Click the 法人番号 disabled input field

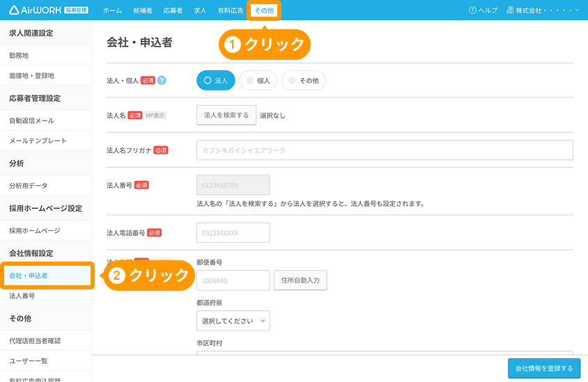[x=233, y=185]
